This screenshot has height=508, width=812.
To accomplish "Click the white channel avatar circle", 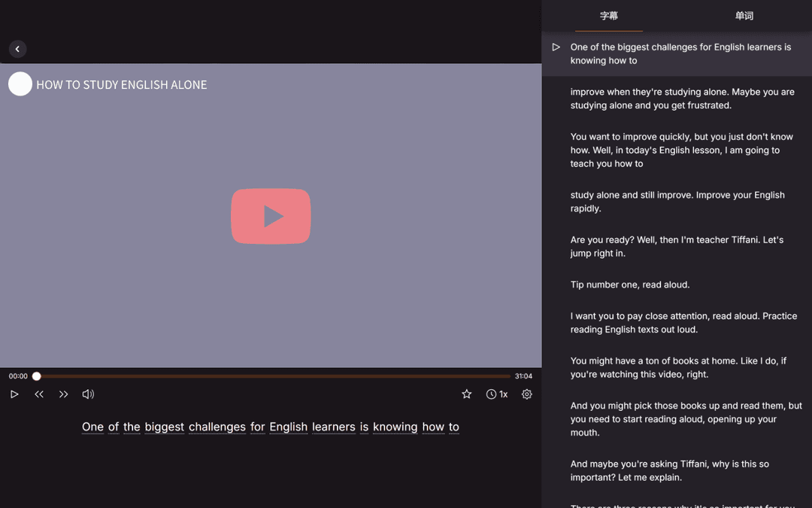I will click(20, 84).
